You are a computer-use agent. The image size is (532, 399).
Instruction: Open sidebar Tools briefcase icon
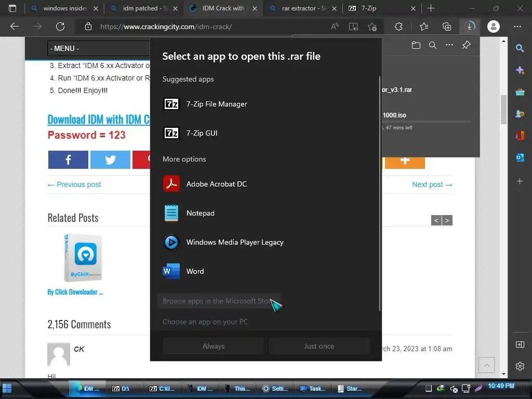pyautogui.click(x=520, y=92)
